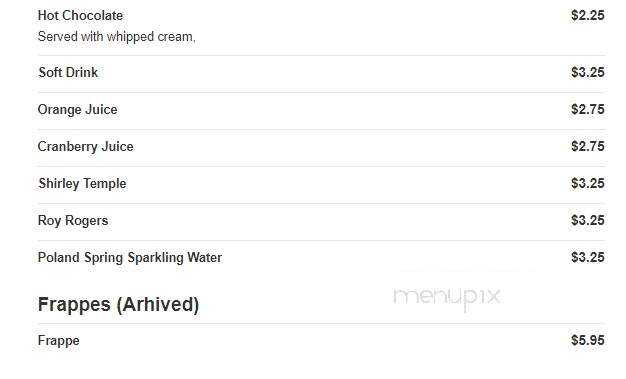Select the Soft Drink item

(x=68, y=73)
